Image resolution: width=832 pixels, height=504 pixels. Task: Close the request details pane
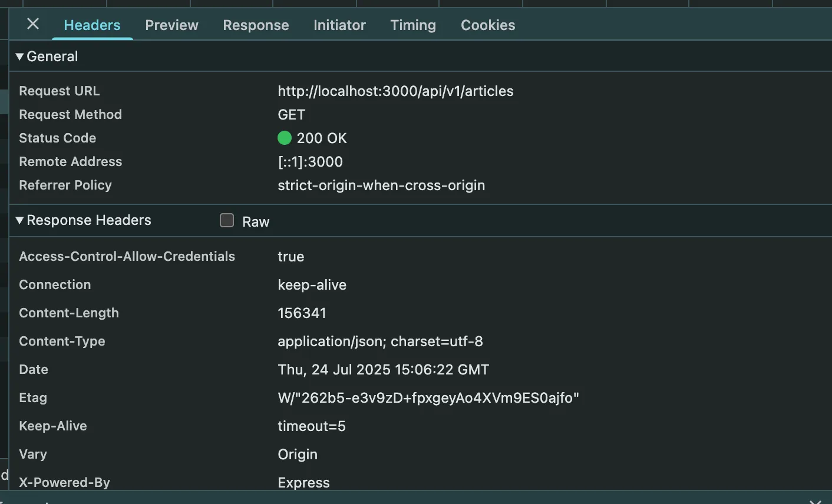click(33, 24)
